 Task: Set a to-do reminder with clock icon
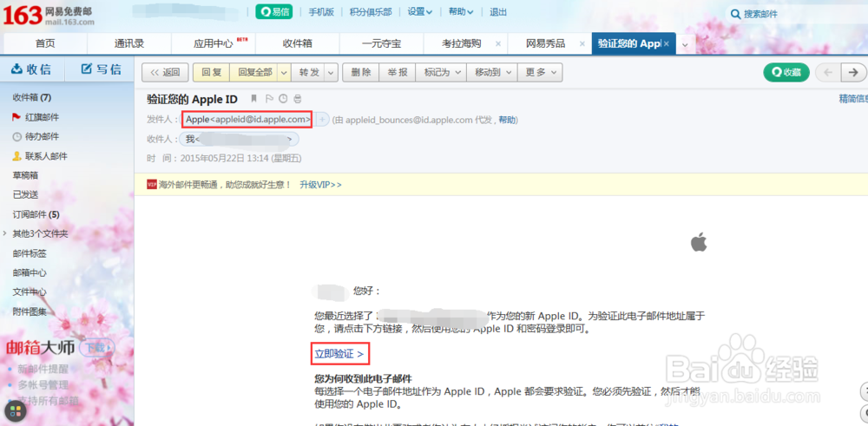click(284, 99)
